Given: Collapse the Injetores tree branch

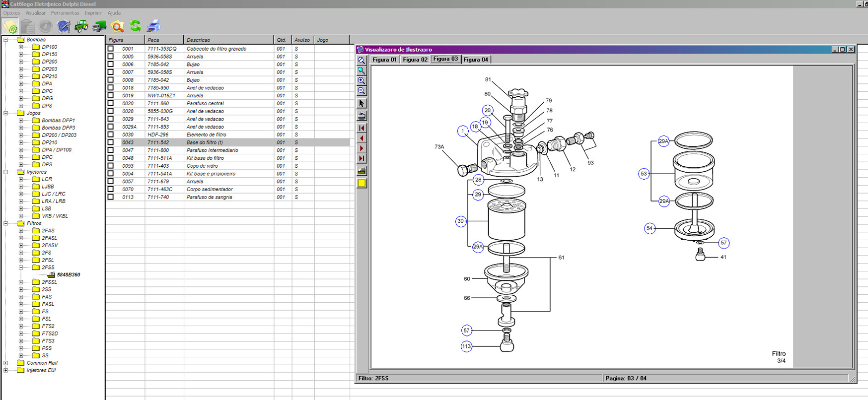Looking at the screenshot, I should [x=6, y=172].
